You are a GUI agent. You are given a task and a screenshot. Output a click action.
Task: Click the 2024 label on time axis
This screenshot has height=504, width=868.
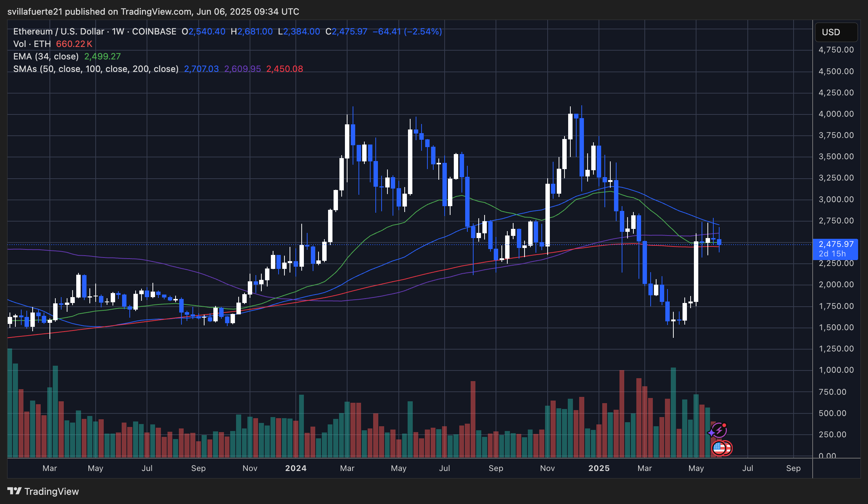(x=296, y=468)
